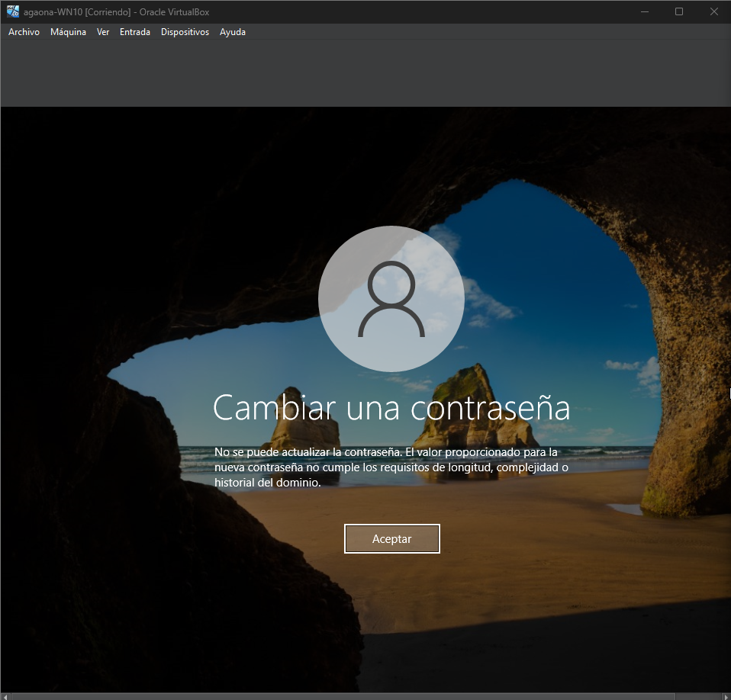The height and width of the screenshot is (700, 731).
Task: Click the Aceptar button
Action: [391, 538]
